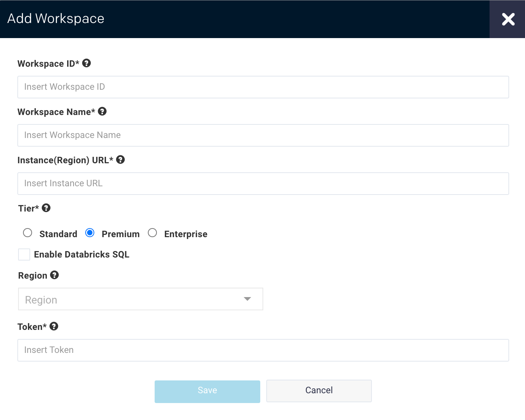Screen dimensions: 525x420
Task: Click the Region dropdown arrow
Action: (247, 299)
